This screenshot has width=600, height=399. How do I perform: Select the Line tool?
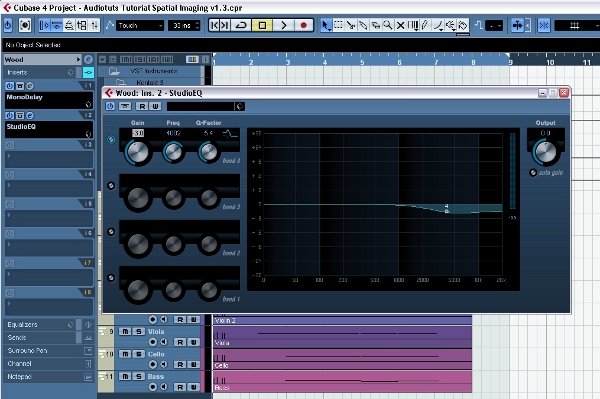438,26
